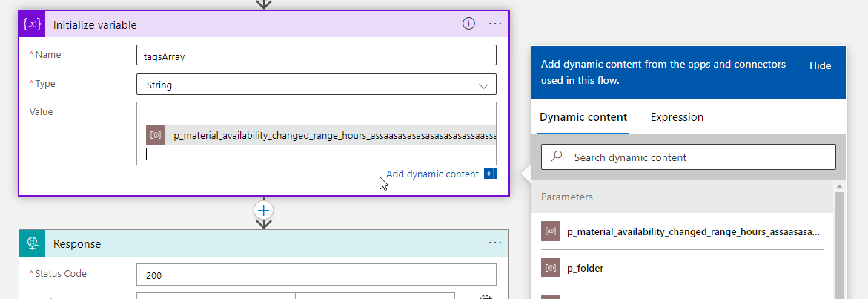Click the scrollbar up arrow in dynamic content
The width and height of the screenshot is (868, 299).
pyautogui.click(x=839, y=186)
